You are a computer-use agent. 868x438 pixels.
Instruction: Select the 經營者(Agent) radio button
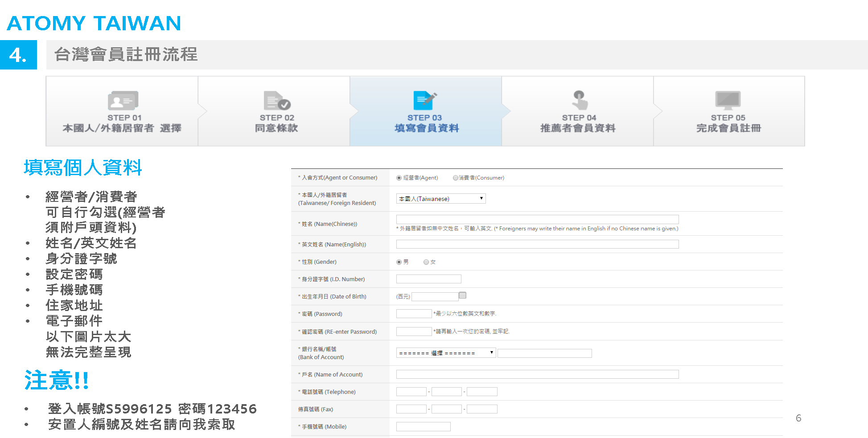tap(399, 178)
